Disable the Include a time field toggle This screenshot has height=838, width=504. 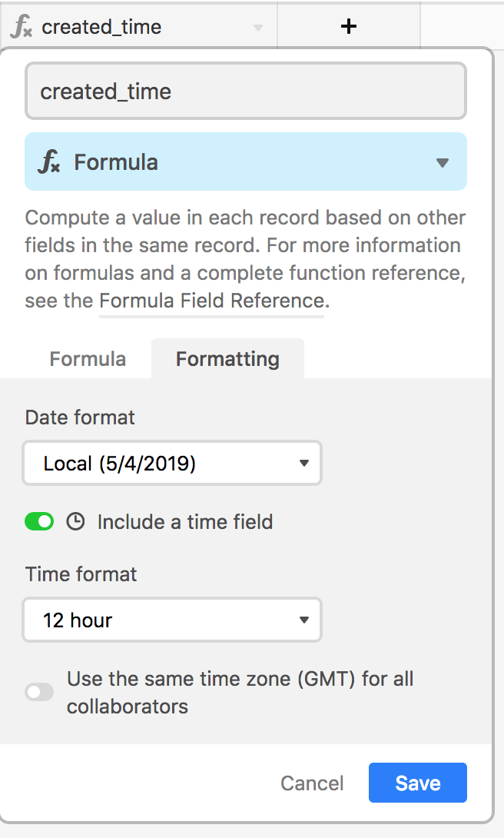coord(39,522)
